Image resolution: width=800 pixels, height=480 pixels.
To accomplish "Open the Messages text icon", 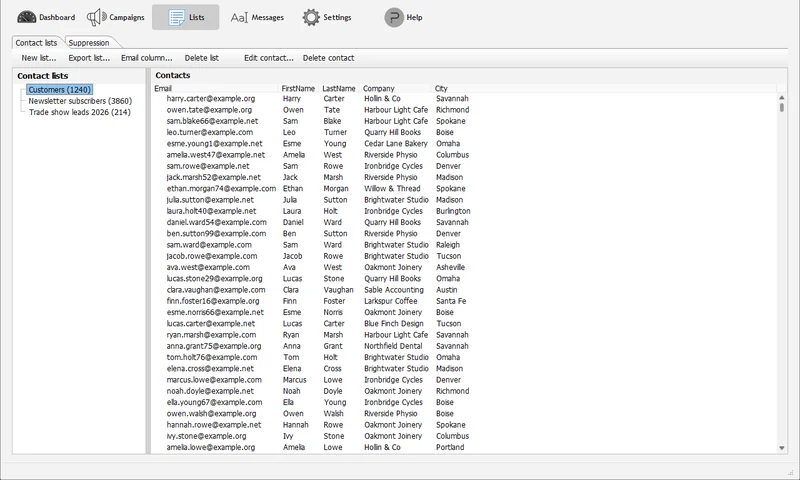I will 239,18.
